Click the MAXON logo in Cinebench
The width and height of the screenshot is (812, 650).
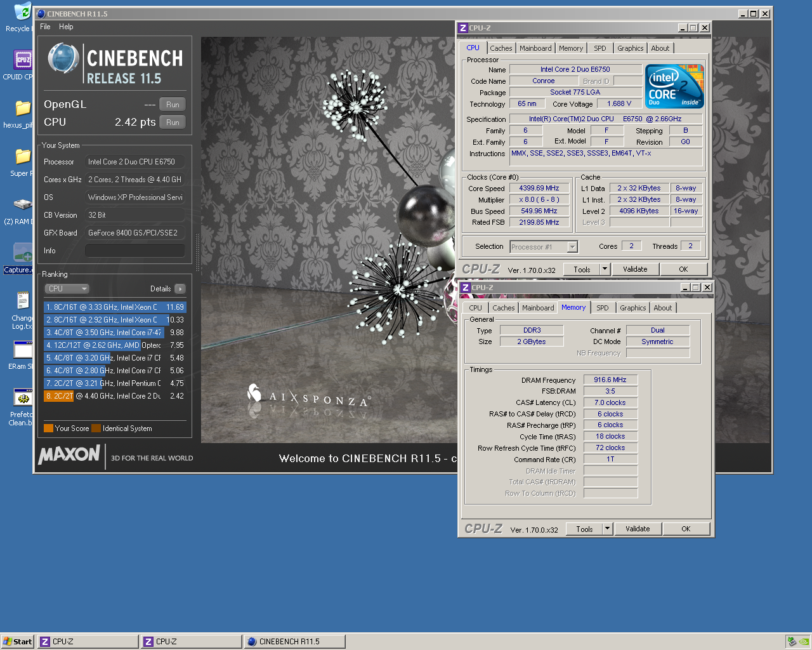point(69,455)
